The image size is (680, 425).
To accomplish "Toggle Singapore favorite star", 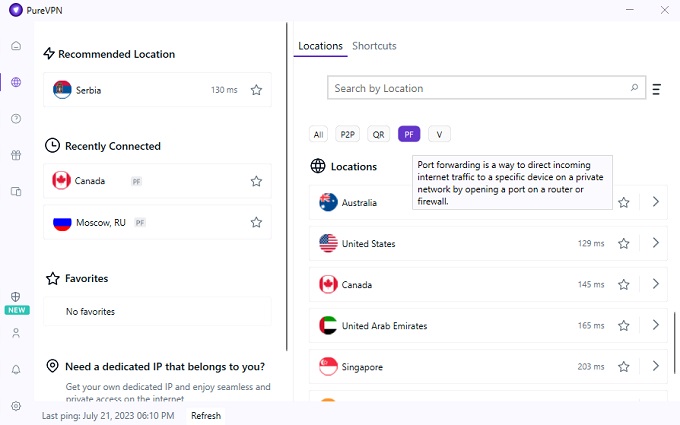I will tap(624, 366).
